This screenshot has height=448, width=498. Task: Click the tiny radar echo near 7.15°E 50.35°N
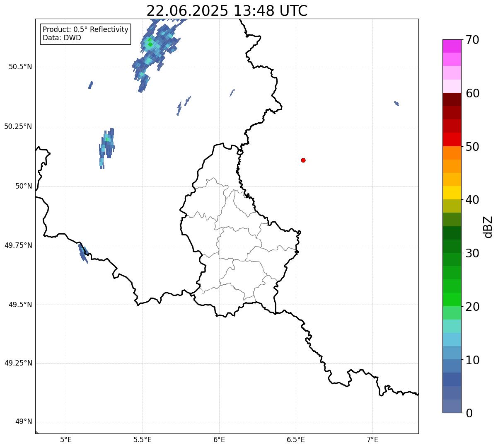396,104
